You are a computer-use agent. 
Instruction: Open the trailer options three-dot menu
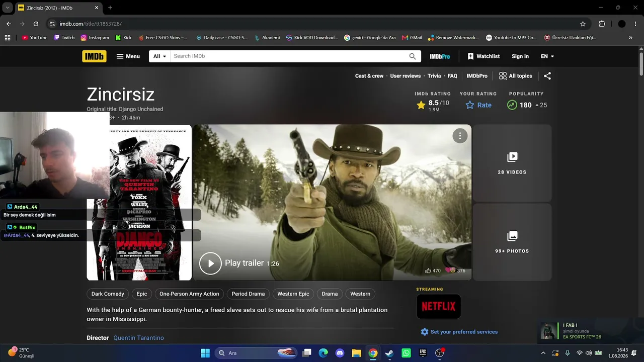pos(460,136)
